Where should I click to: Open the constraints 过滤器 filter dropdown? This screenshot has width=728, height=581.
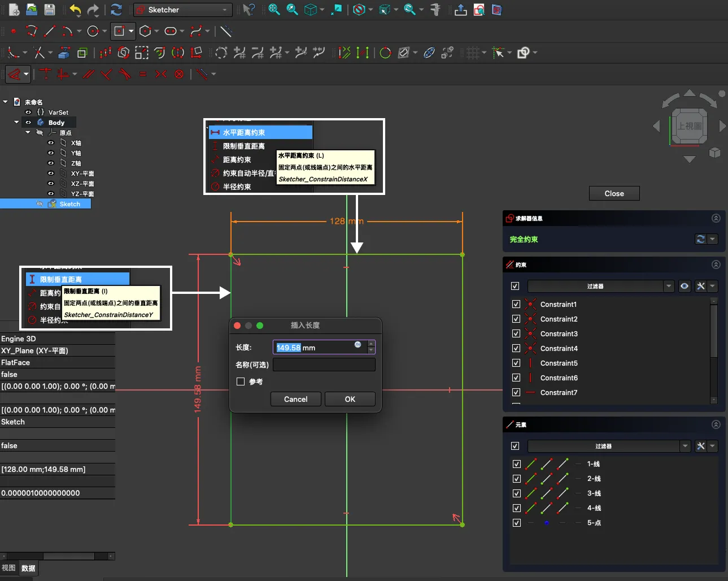669,286
